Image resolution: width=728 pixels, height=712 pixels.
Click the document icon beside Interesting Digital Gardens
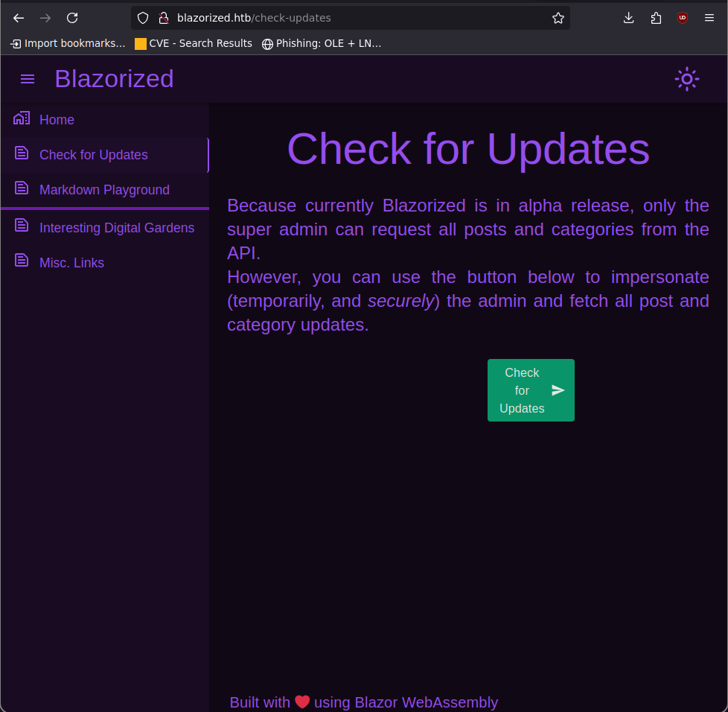22,226
